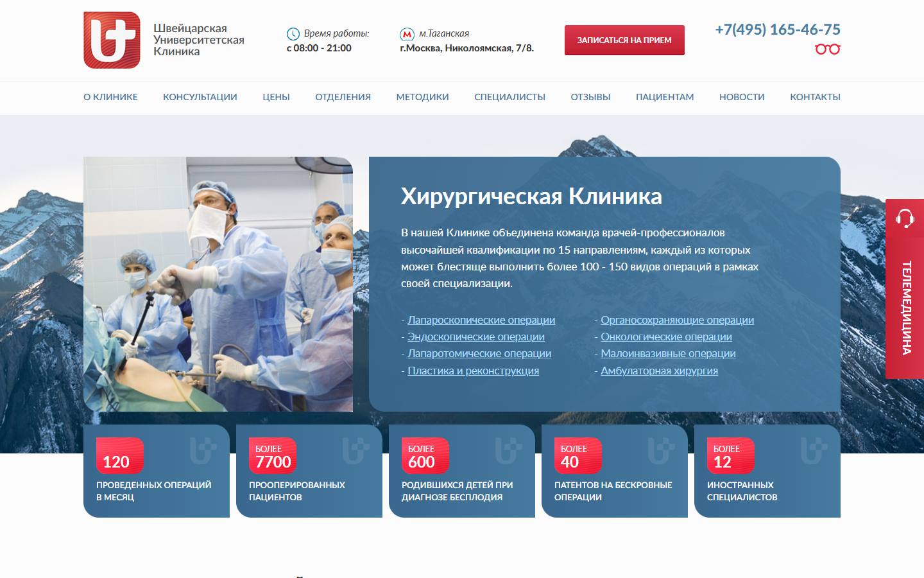Open the Эндоскопические операции link
This screenshot has width=924, height=578.
(476, 337)
